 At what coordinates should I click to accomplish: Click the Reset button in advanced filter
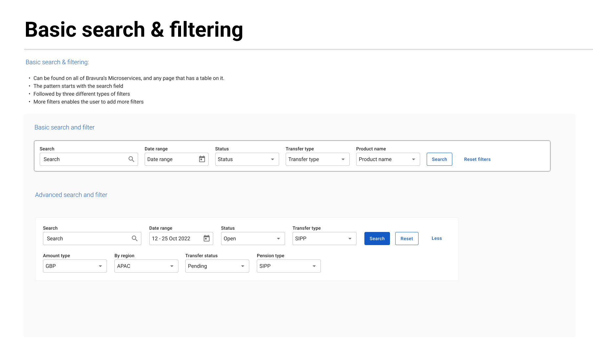tap(407, 239)
